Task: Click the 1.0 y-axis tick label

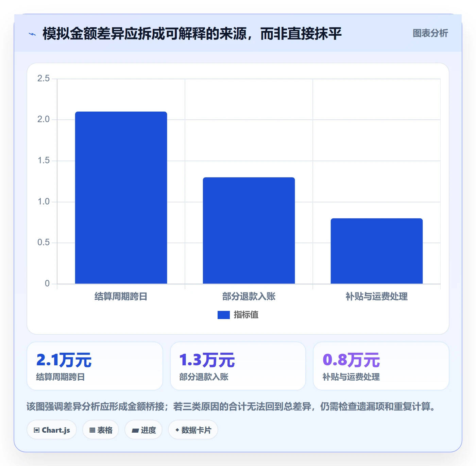Action: coord(44,202)
